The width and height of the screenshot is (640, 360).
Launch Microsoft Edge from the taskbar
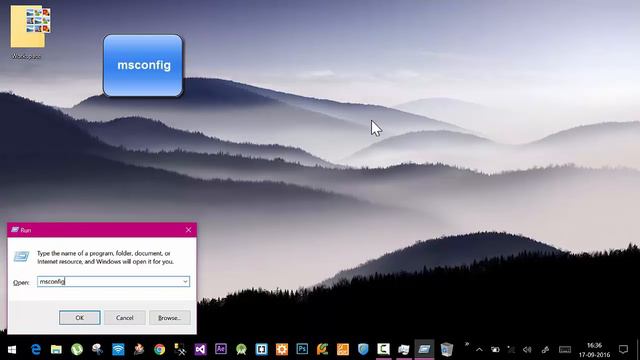tap(36, 349)
